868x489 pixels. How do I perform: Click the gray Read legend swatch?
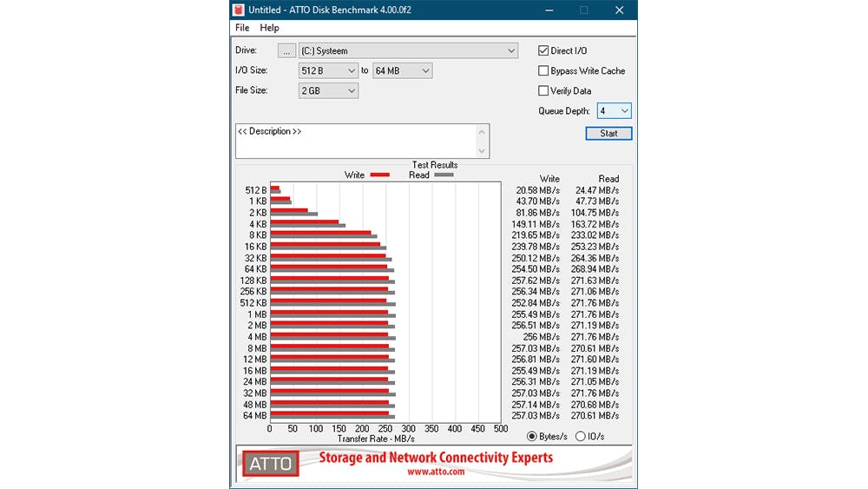(444, 175)
